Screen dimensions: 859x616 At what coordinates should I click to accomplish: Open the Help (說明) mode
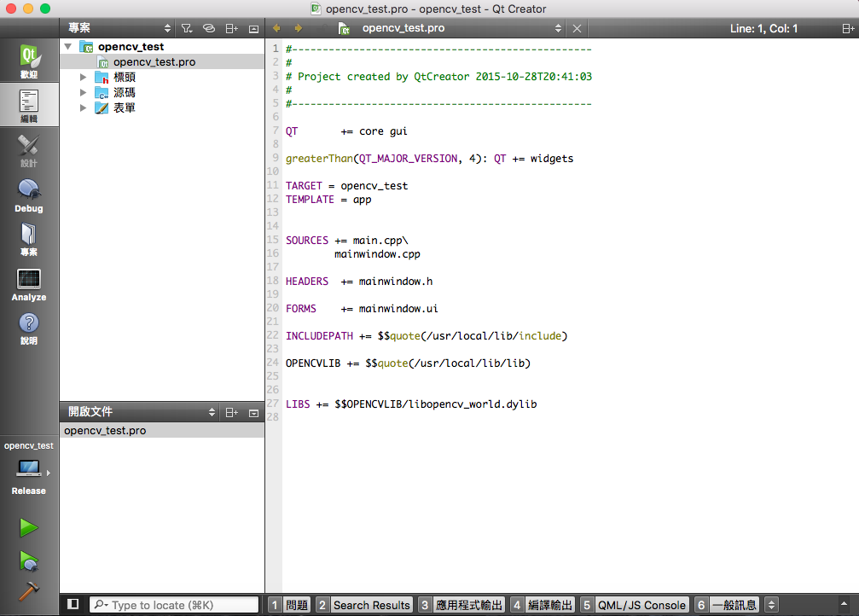(x=29, y=328)
